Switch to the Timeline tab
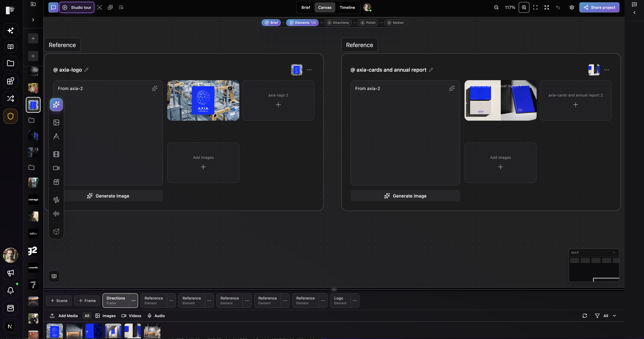 click(x=347, y=8)
